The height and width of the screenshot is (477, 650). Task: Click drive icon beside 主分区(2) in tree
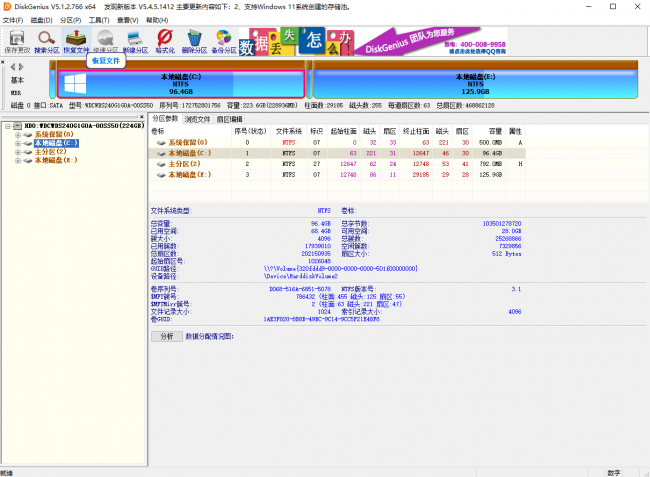pos(28,152)
